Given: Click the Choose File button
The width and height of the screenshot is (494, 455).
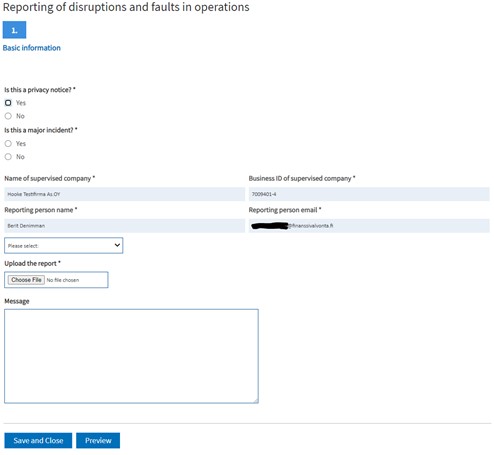Looking at the screenshot, I should [x=26, y=280].
